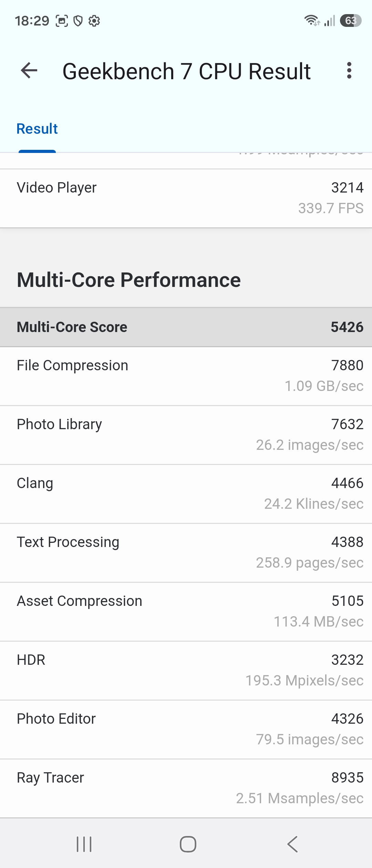Tap the Wi-Fi status icon

click(312, 21)
